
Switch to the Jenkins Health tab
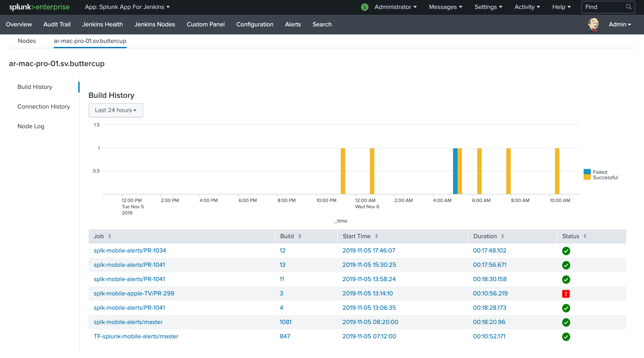(102, 24)
